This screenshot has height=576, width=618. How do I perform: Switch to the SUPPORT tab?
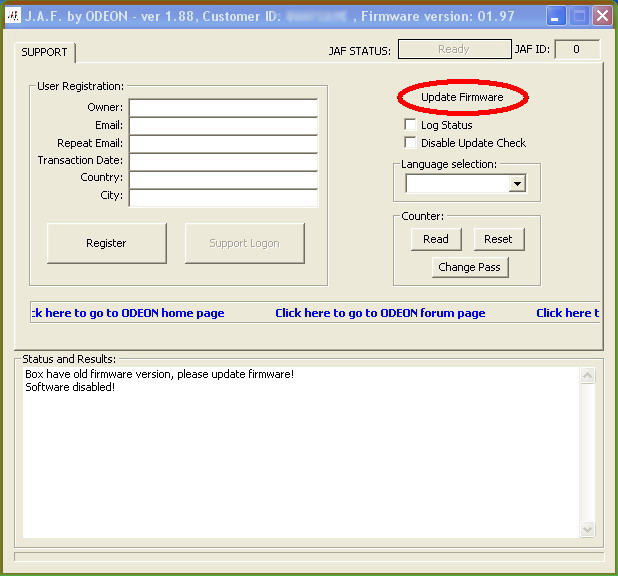(x=44, y=52)
